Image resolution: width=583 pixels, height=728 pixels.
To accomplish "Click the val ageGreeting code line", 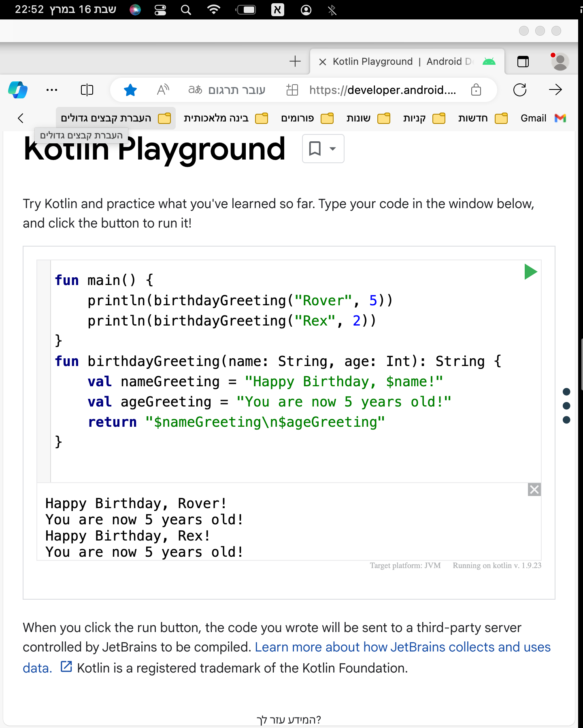I will point(269,402).
